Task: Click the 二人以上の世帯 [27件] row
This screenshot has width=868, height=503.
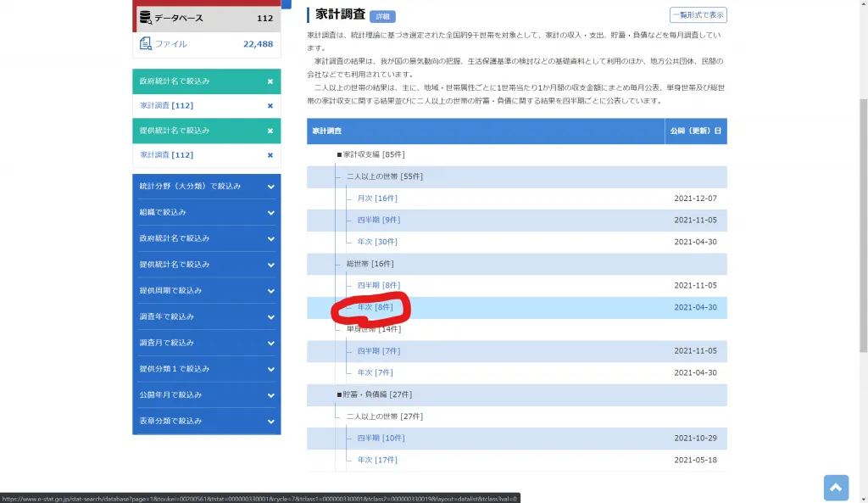Action: 517,416
